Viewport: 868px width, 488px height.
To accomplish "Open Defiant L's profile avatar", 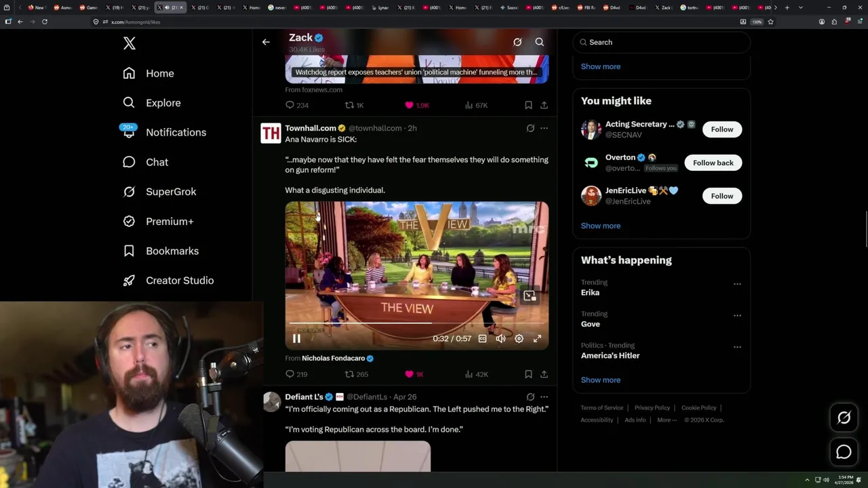I will 271,401.
